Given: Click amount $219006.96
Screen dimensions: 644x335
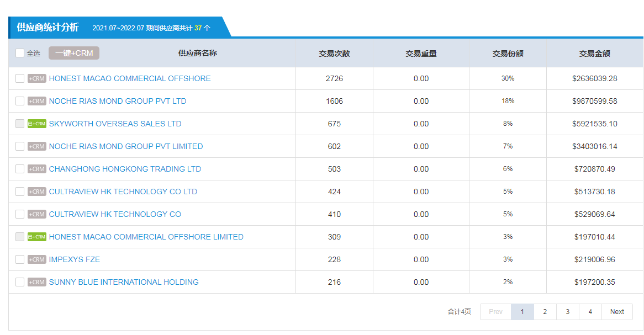Looking at the screenshot, I should 595,259.
